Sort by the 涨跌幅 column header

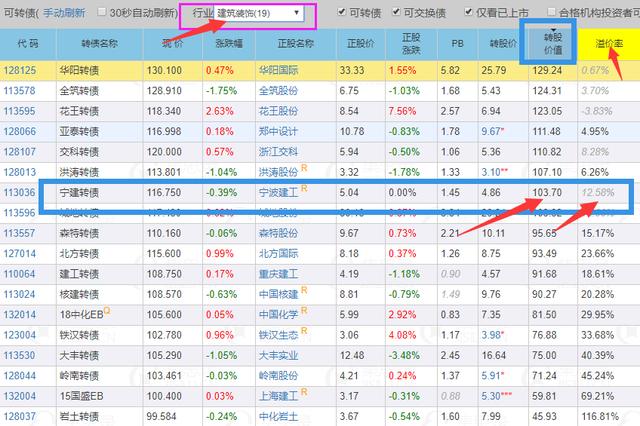[x=229, y=43]
